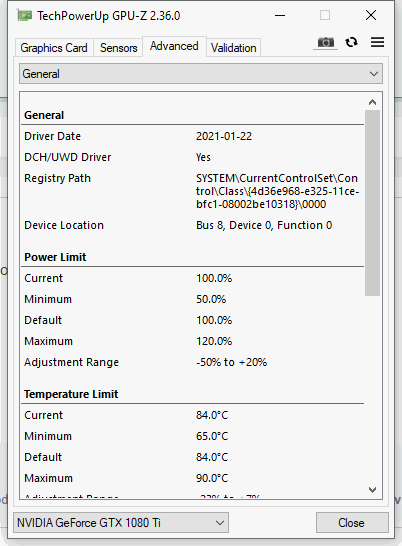Take a screenshot with the camera icon
Screen dimensions: 402x546
click(x=325, y=43)
